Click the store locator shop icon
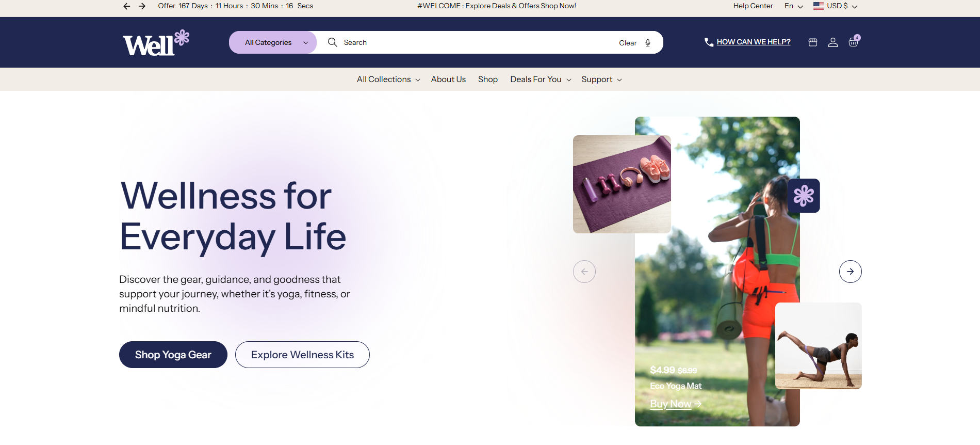The image size is (980, 445). click(x=813, y=42)
